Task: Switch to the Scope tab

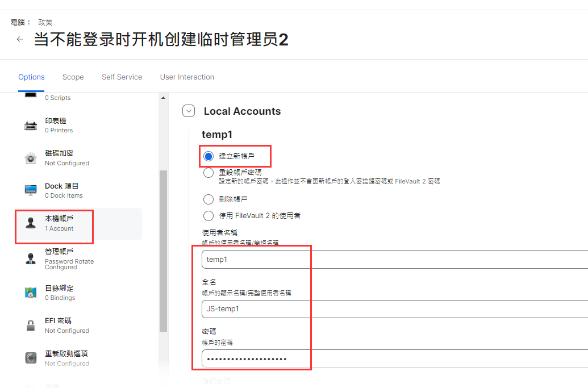Action: click(x=73, y=77)
